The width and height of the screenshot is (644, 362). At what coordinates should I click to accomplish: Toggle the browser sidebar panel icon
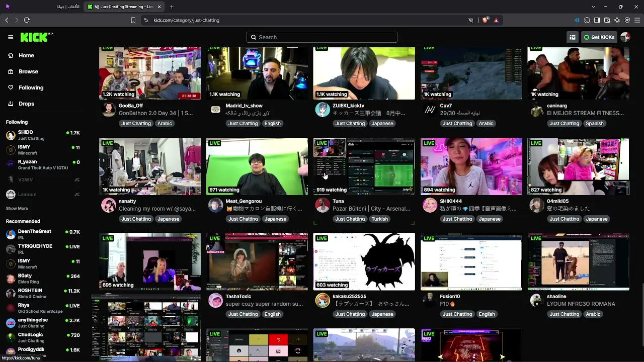tap(597, 20)
